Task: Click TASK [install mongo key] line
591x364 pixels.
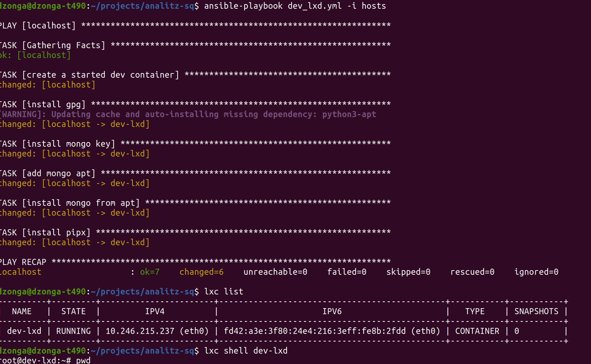Action: [195, 144]
